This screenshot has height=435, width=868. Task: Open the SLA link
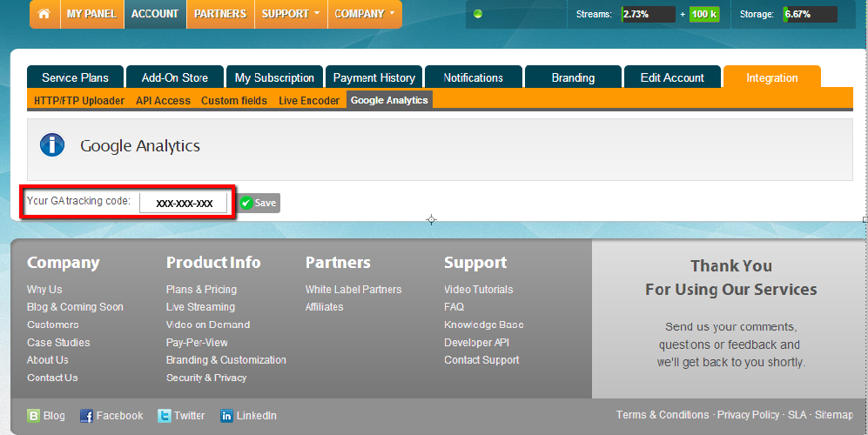click(797, 415)
